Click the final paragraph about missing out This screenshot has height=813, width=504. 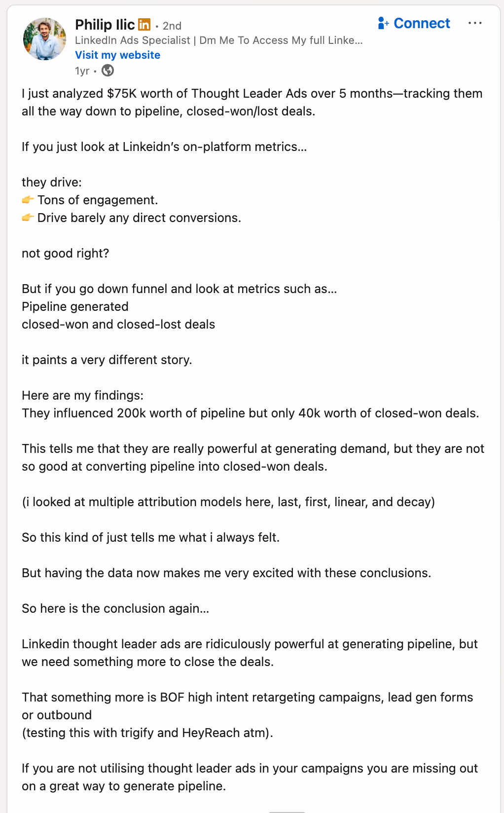point(250,777)
